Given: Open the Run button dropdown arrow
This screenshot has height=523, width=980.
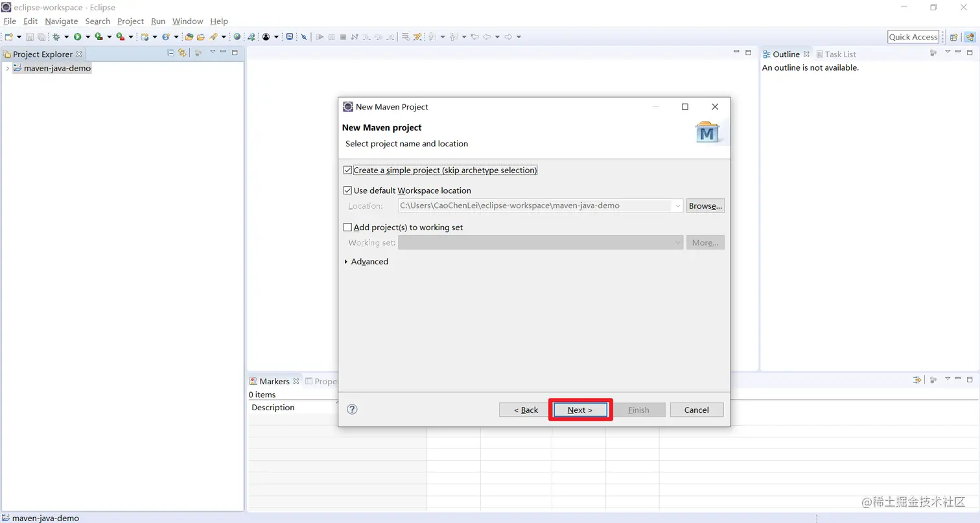Looking at the screenshot, I should (x=87, y=37).
